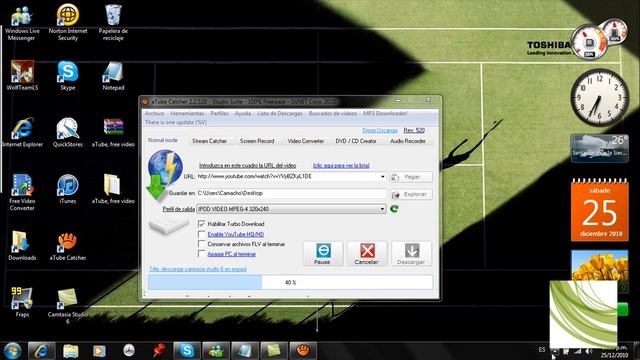Switch to the Video Converter tab
The height and width of the screenshot is (360, 640).
pos(306,141)
